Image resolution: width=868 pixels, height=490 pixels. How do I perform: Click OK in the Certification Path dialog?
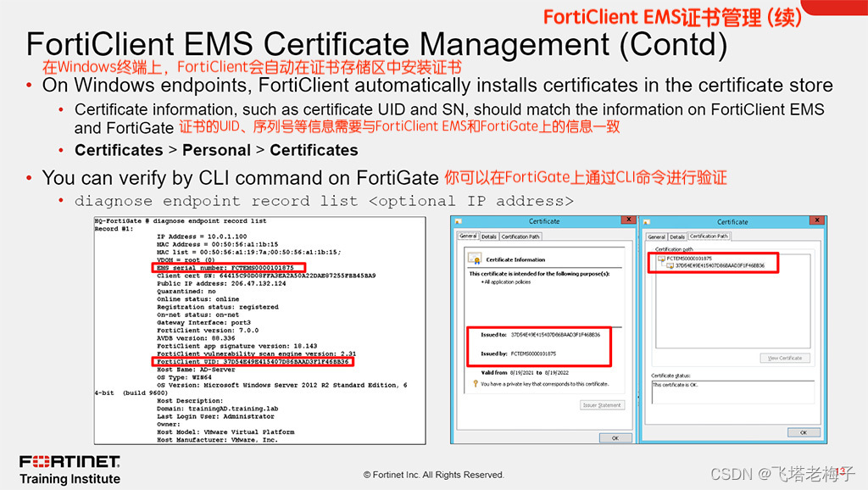[804, 432]
